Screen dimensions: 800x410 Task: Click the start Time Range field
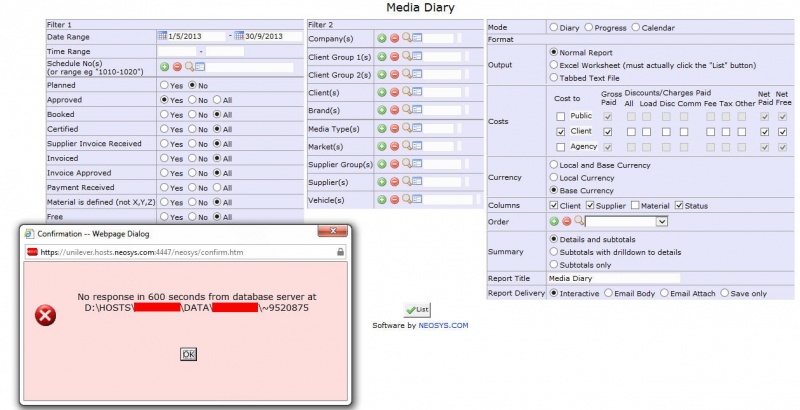coord(177,52)
